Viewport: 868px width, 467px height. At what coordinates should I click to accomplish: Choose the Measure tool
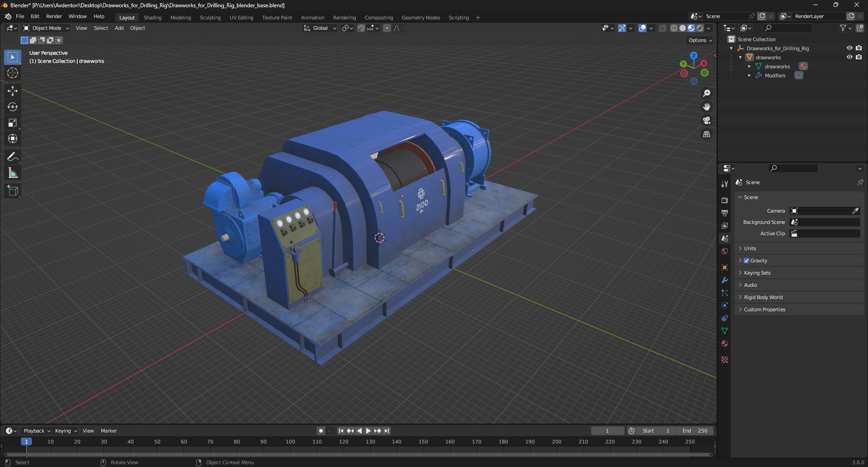pos(13,173)
